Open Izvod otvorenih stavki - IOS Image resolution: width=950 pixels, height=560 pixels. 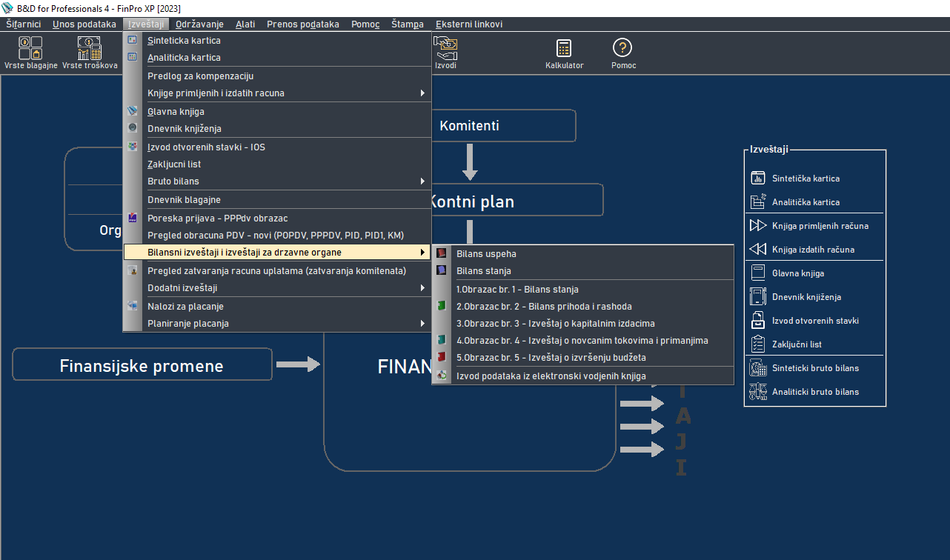pos(278,147)
